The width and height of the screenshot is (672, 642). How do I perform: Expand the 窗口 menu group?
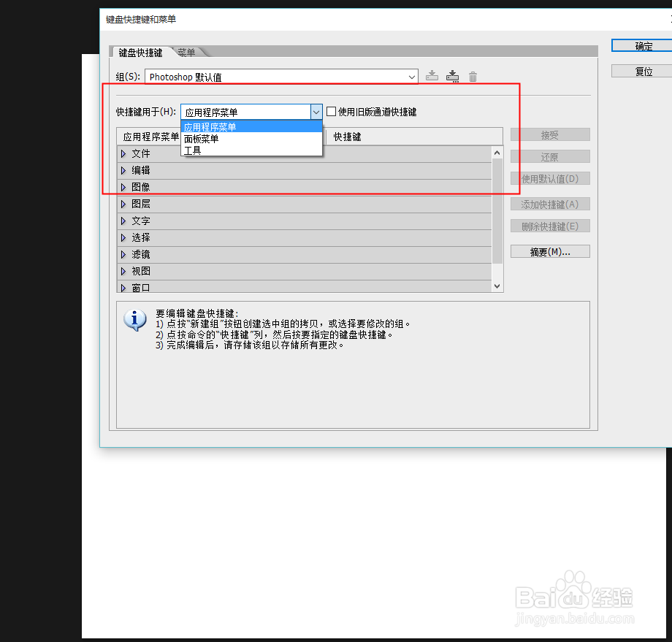pyautogui.click(x=123, y=288)
